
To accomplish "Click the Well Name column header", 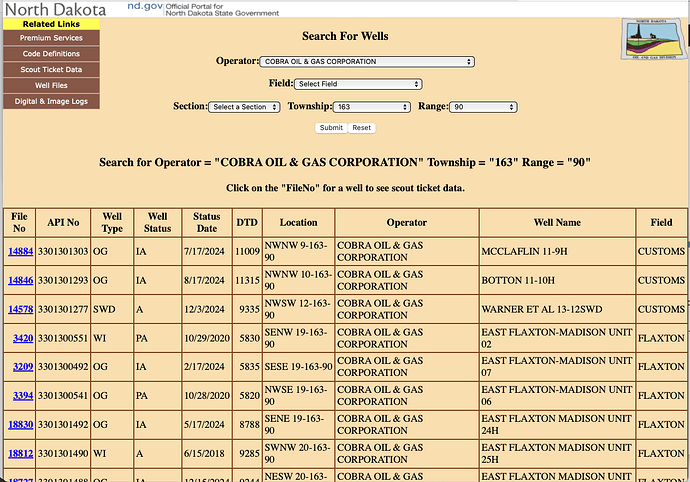I will point(557,222).
